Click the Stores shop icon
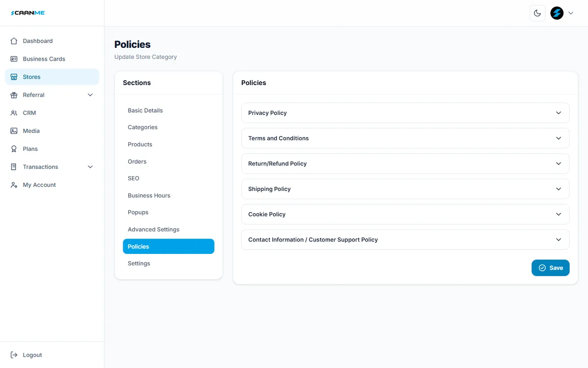 pyautogui.click(x=14, y=77)
